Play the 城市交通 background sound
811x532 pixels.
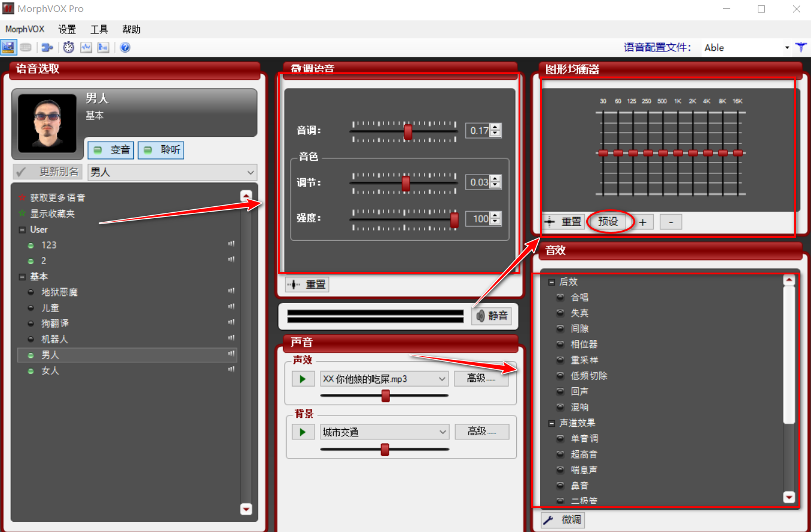point(303,432)
